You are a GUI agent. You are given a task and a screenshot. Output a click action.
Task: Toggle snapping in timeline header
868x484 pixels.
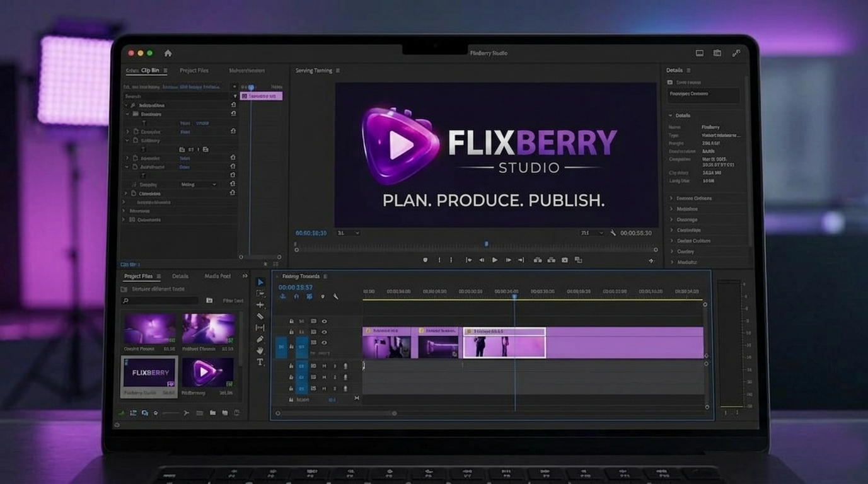tap(296, 296)
